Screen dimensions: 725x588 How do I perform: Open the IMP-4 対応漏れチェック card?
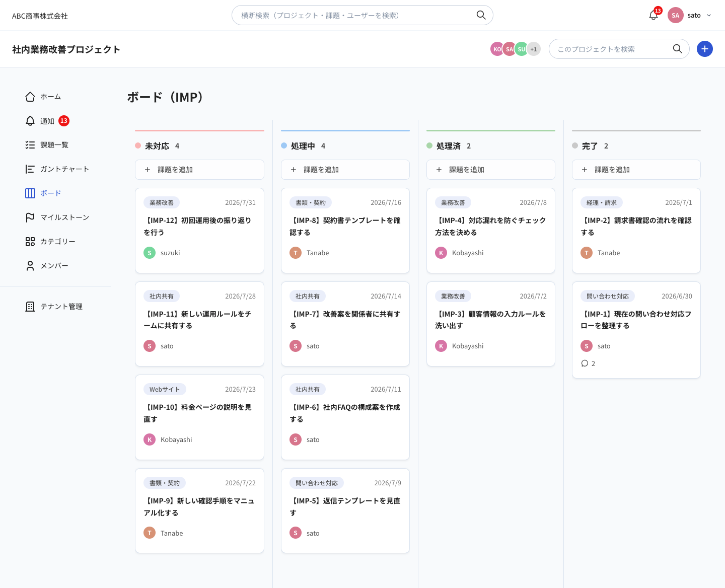point(491,231)
